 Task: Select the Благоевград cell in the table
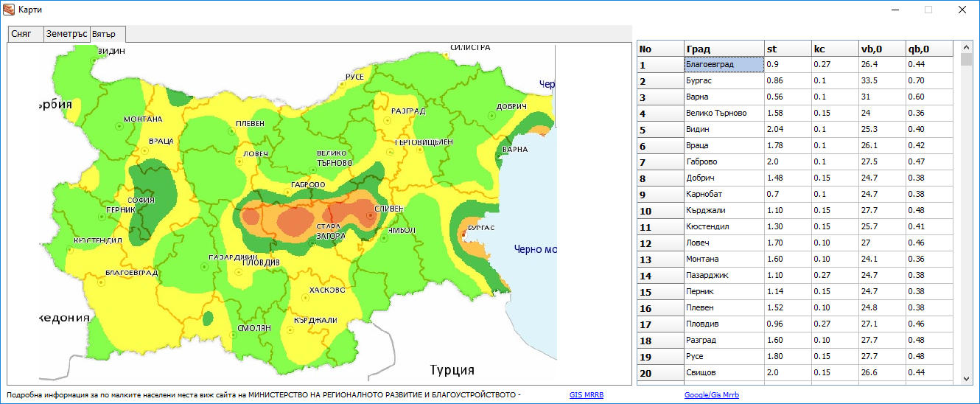point(724,65)
